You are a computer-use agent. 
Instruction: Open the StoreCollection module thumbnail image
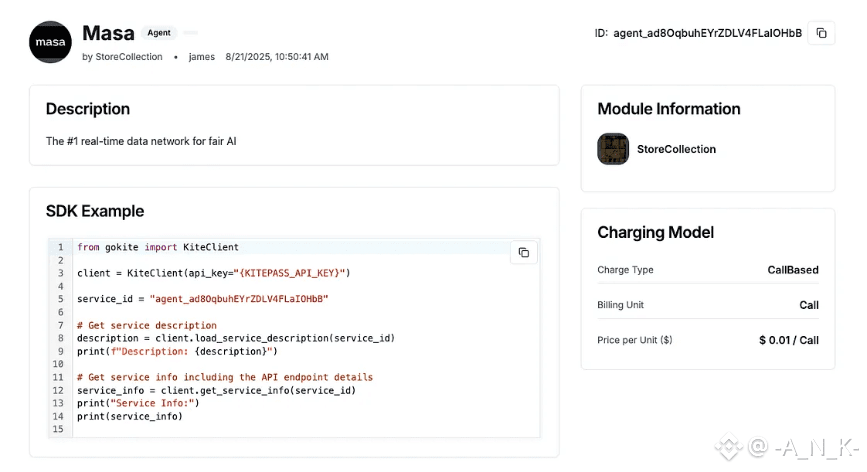(613, 149)
